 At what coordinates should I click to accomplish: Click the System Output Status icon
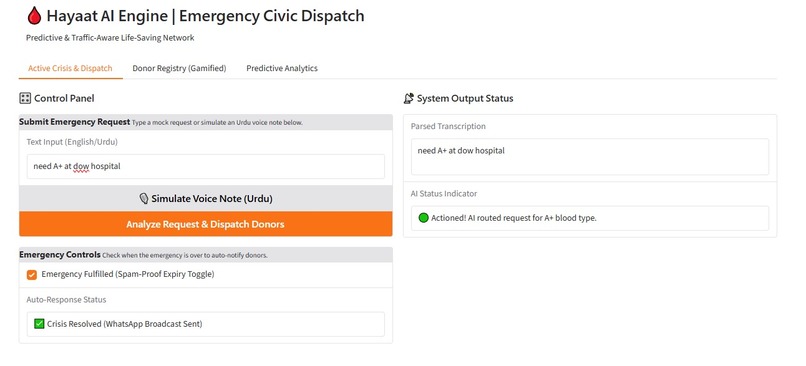click(409, 98)
